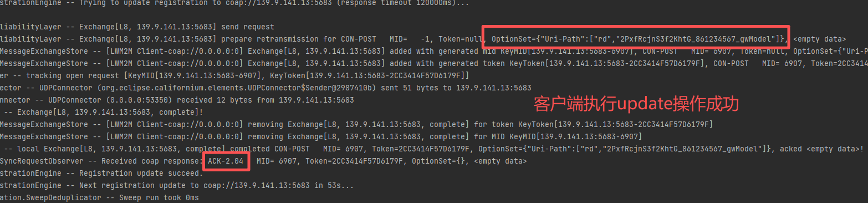Click the 'Sweep run took 0ms' log line
The width and height of the screenshot is (868, 203).
tap(99, 197)
